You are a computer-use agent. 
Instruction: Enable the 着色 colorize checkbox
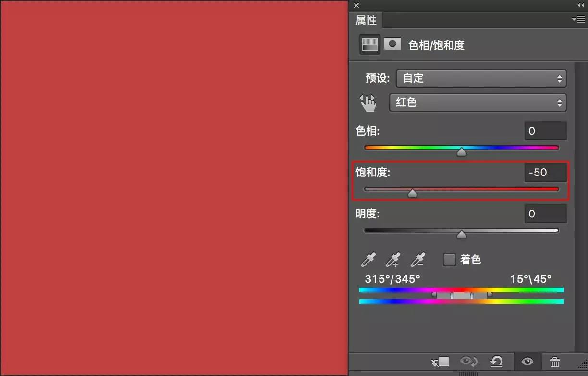pos(449,260)
